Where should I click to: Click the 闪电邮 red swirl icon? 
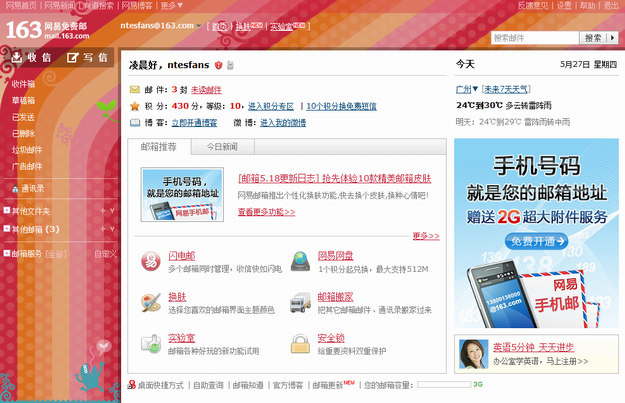coord(151,261)
